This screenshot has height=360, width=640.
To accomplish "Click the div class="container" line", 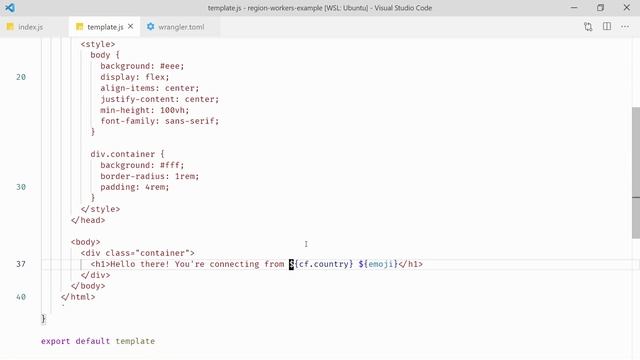I will coord(138,253).
